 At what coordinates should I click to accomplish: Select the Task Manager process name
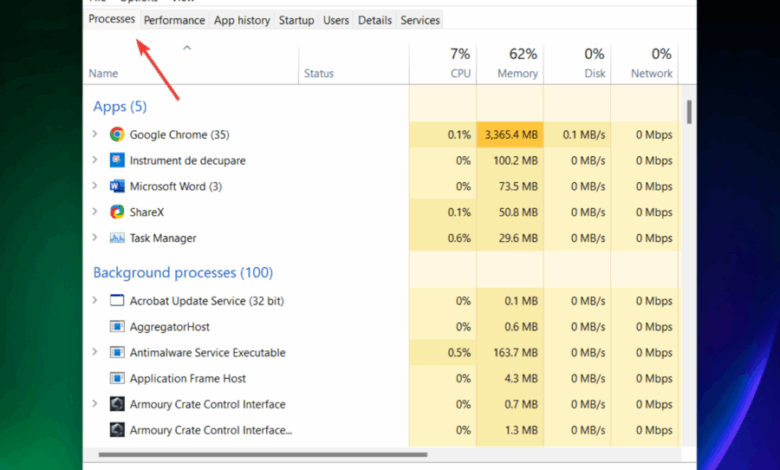[x=163, y=238]
